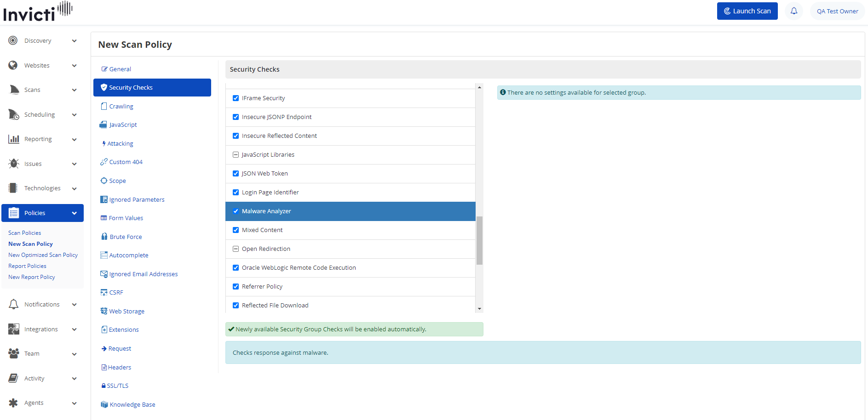Click the Invicti logo

[x=38, y=12]
